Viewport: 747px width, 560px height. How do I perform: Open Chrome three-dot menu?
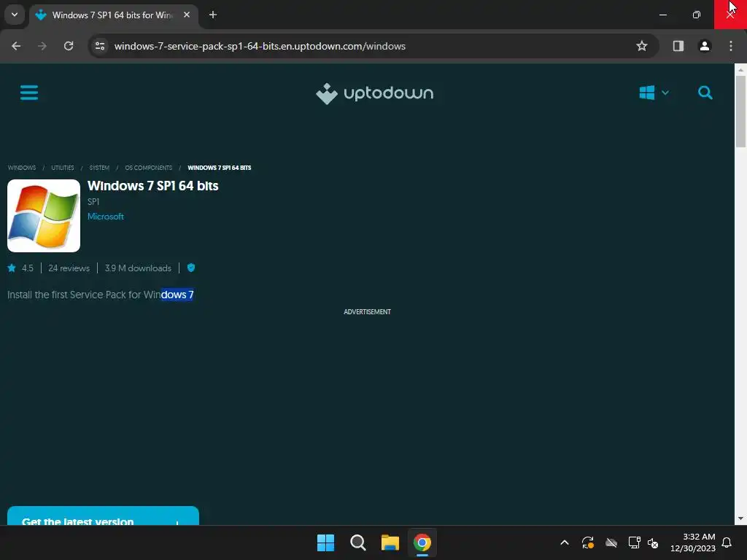click(x=731, y=46)
